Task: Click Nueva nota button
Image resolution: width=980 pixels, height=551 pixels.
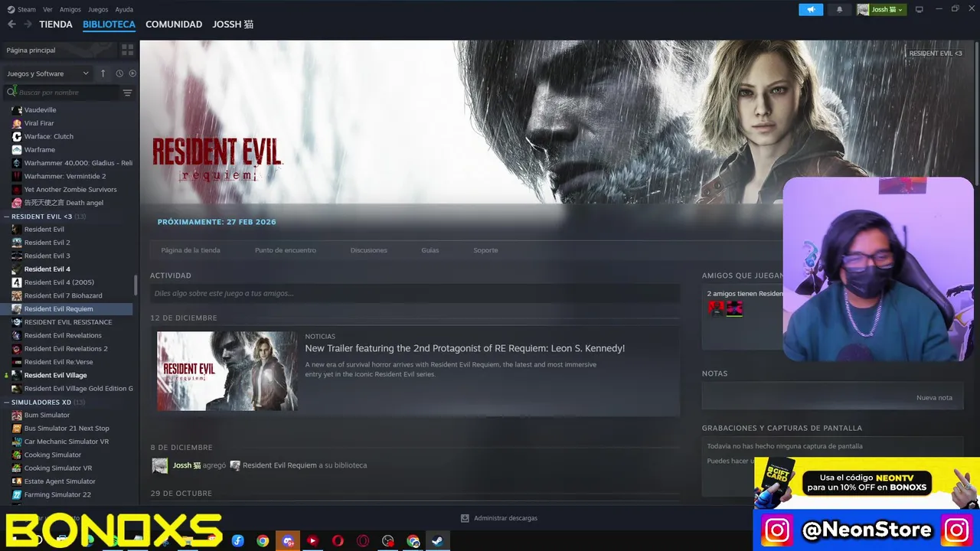Action: (934, 398)
